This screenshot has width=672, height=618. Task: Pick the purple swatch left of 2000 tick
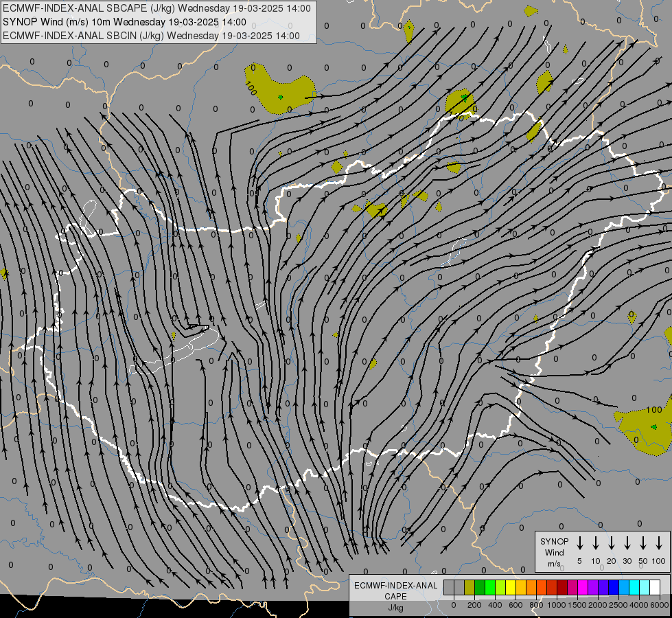(592, 588)
